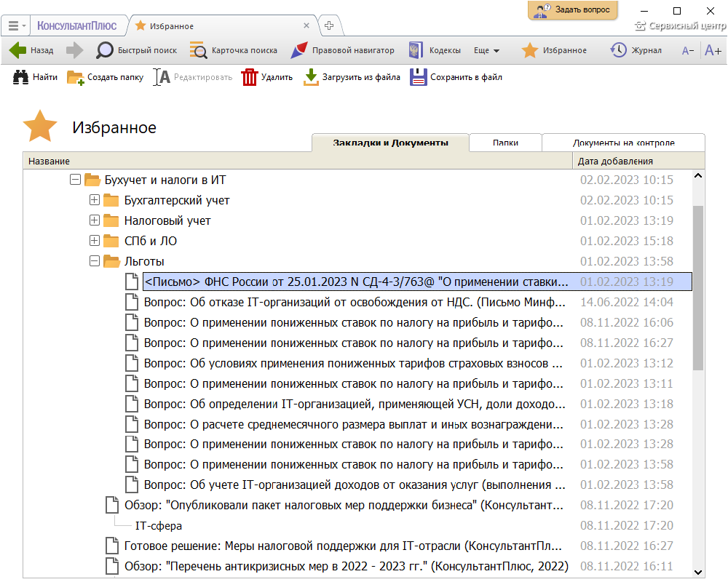Click Сервисный центр icon

[x=640, y=26]
